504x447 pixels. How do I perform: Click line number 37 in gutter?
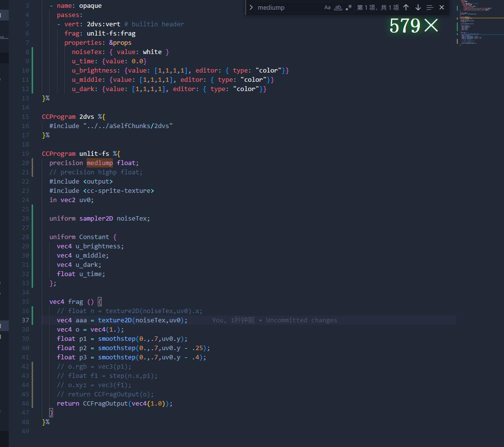[25, 320]
